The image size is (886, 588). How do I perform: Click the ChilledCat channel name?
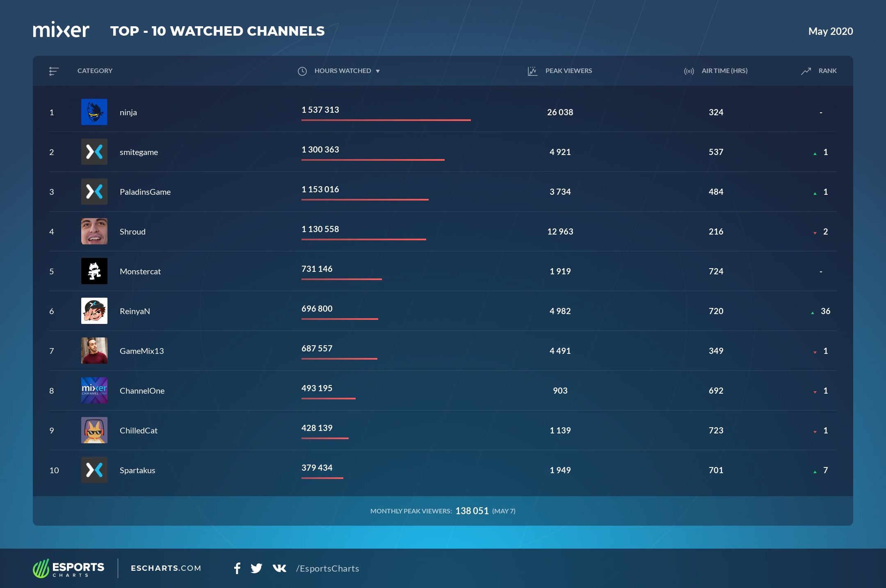139,431
